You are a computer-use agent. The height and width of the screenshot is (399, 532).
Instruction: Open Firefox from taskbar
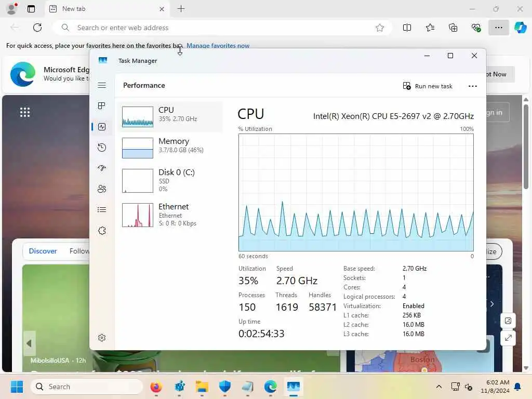tap(156, 387)
